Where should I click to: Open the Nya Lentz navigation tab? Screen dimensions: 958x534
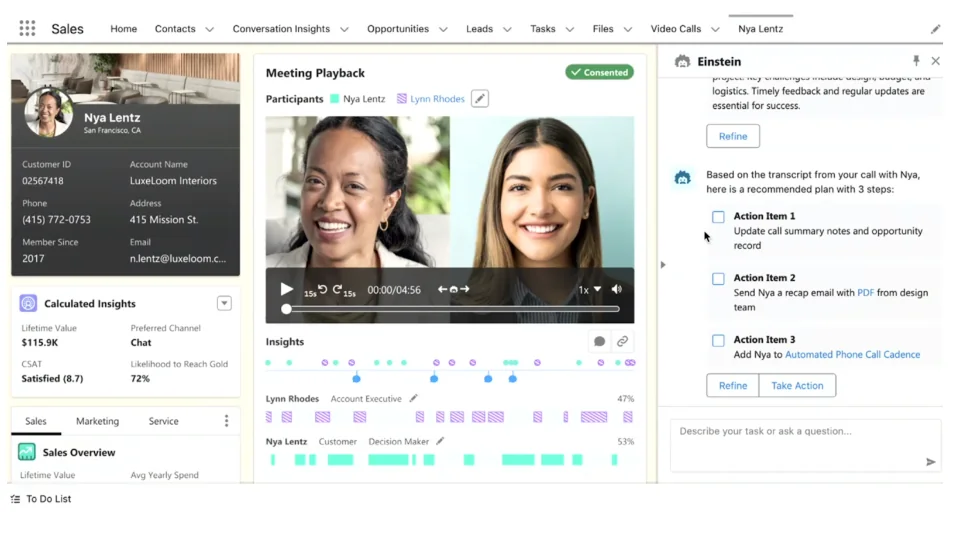pos(760,29)
